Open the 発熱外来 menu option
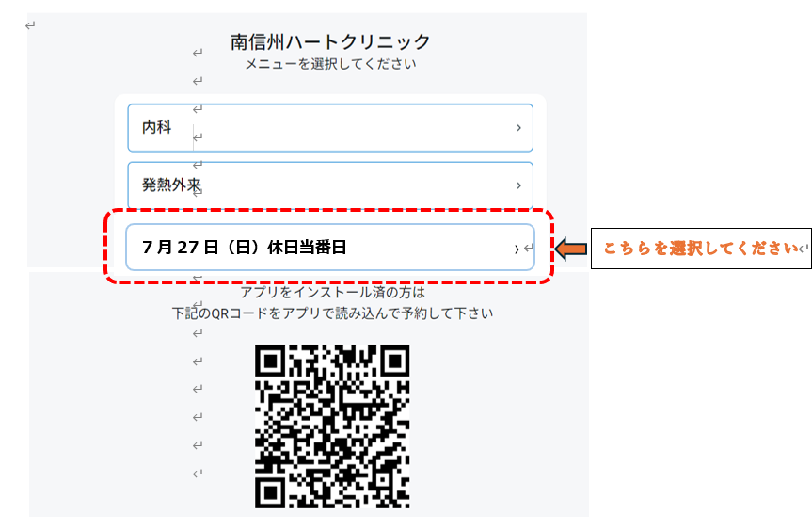Image resolution: width=812 pixels, height=530 pixels. tap(330, 185)
